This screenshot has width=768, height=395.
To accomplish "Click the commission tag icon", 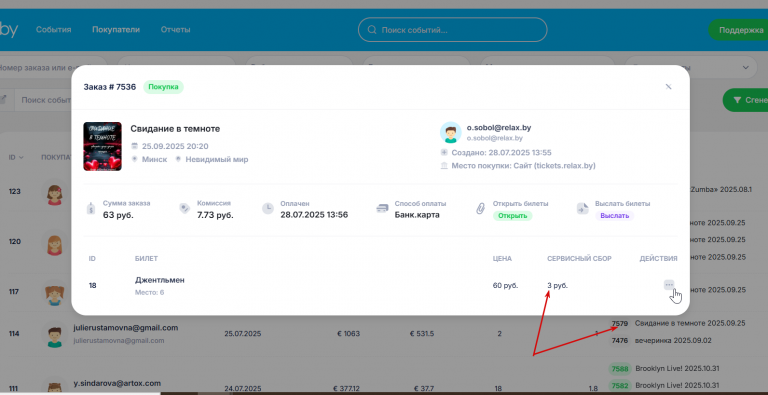I will coord(184,209).
